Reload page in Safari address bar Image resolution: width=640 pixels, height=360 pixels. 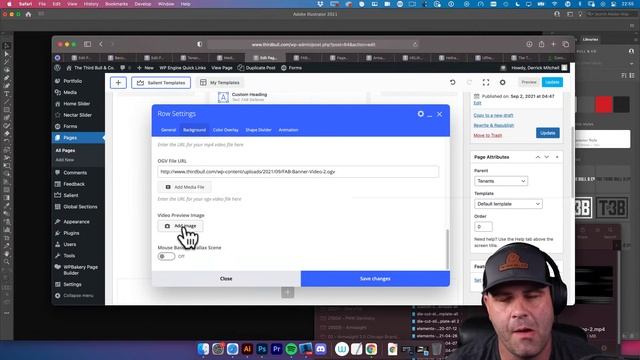[x=415, y=44]
